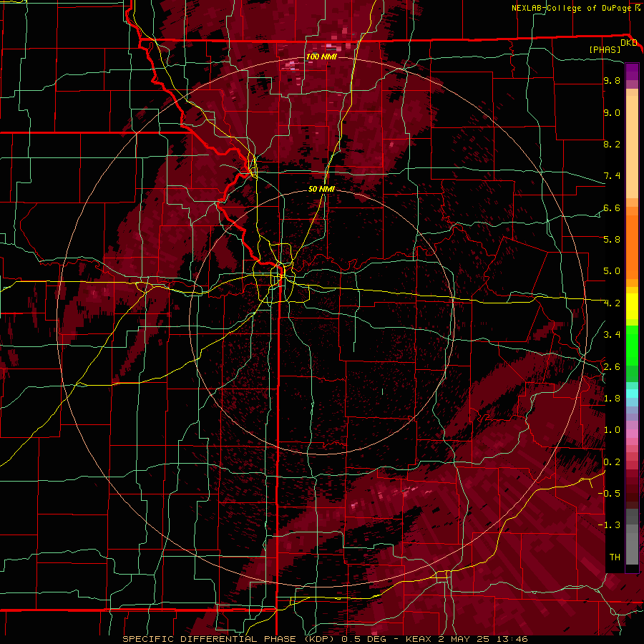Pick the cyan band on color bar
Viewport: 644px width, 644px height.
tap(632, 394)
